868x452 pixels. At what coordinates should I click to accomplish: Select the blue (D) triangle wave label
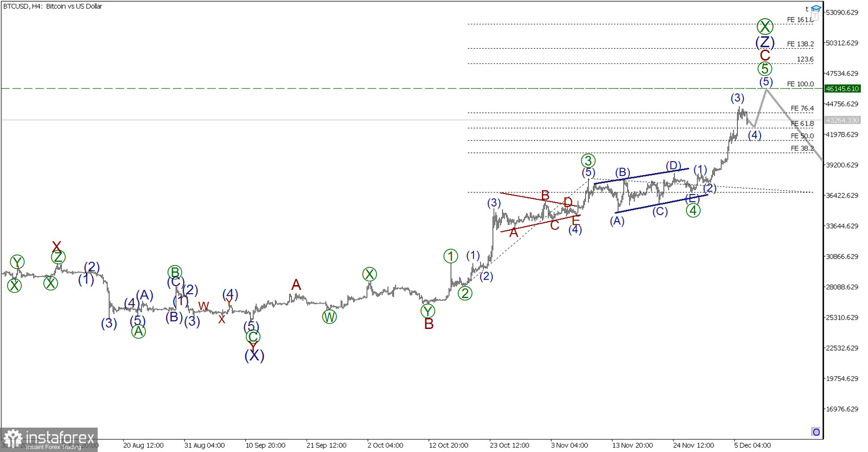673,165
